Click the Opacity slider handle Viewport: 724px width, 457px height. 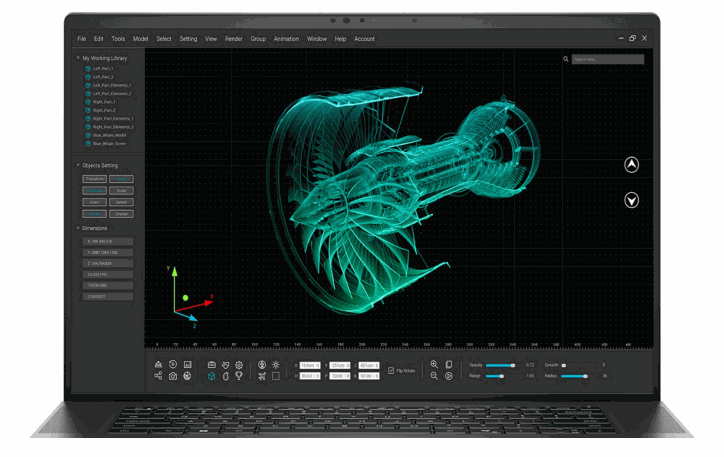point(513,365)
